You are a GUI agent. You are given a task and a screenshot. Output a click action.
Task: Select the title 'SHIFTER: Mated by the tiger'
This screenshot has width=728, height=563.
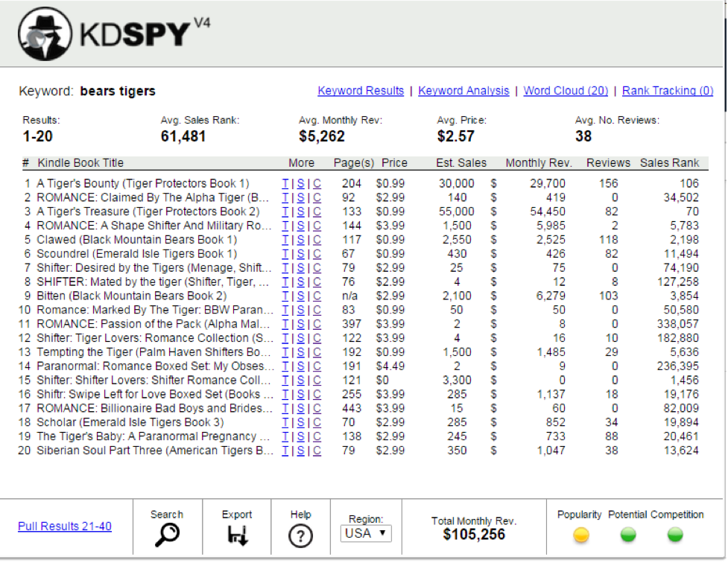(x=153, y=282)
